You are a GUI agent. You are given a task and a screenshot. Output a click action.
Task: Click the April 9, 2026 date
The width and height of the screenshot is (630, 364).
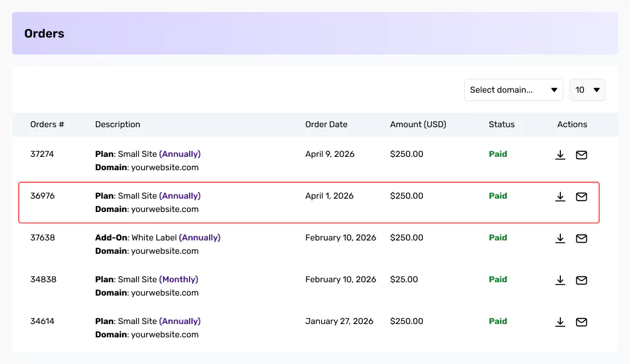coord(330,154)
